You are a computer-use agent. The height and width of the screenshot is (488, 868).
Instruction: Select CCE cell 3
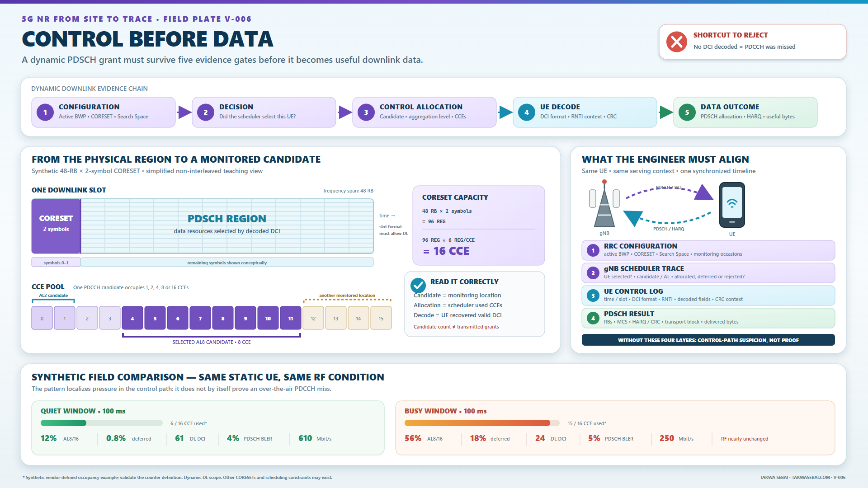pyautogui.click(x=110, y=318)
